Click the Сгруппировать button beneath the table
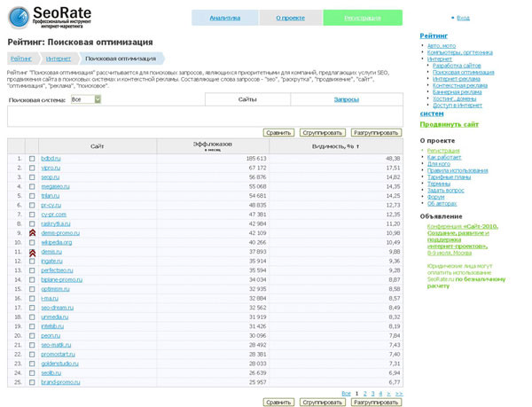The width and height of the screenshot is (532, 407). 323,403
